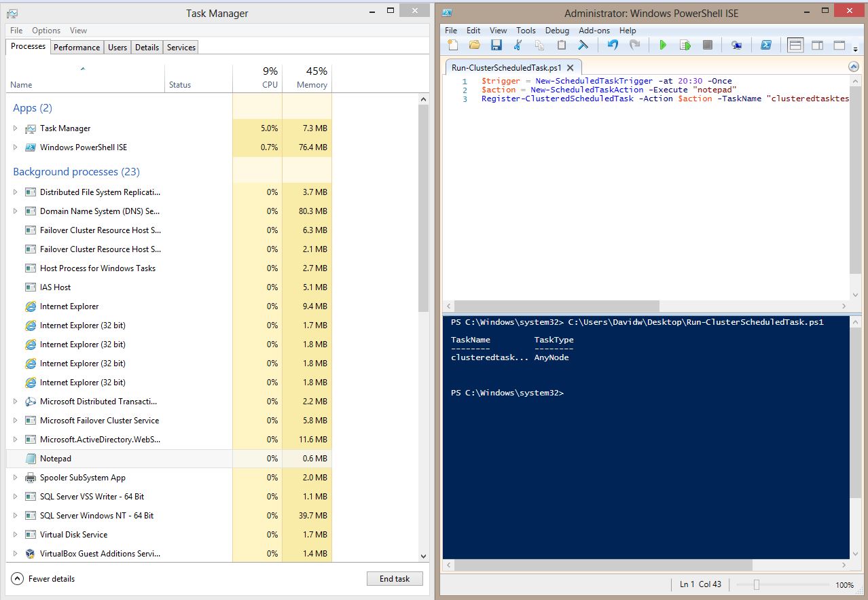This screenshot has width=868, height=600.
Task: Click the console pane horizontal scrollbar
Action: coord(603,565)
